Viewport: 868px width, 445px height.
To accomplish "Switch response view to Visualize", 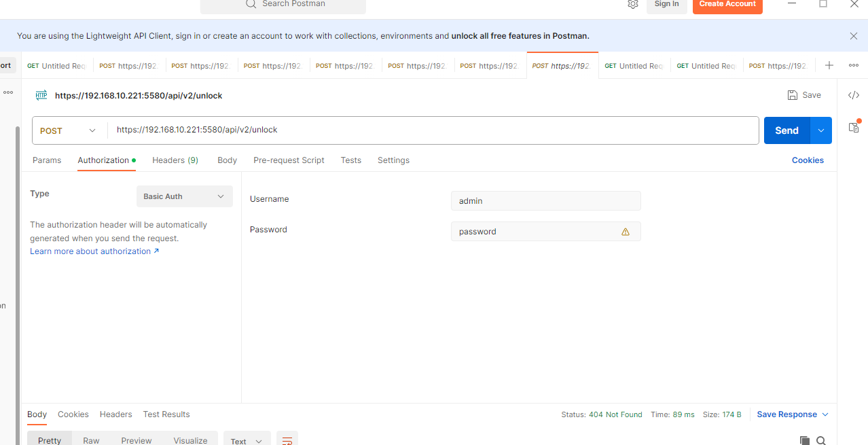I will [x=190, y=440].
